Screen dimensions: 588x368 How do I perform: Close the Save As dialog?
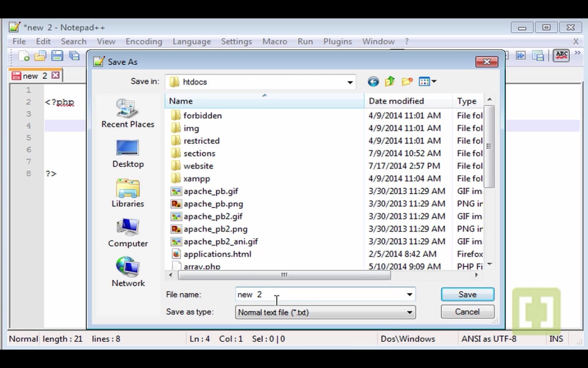(486, 61)
